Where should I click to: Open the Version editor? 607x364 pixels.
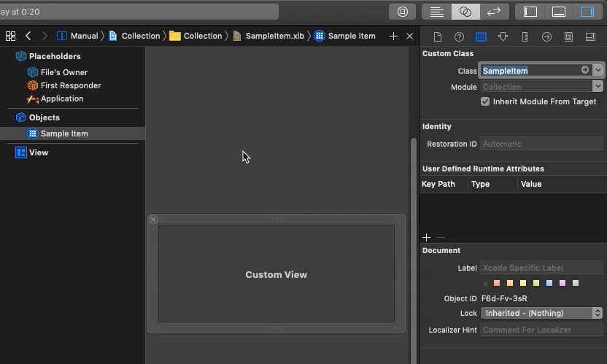tap(494, 12)
